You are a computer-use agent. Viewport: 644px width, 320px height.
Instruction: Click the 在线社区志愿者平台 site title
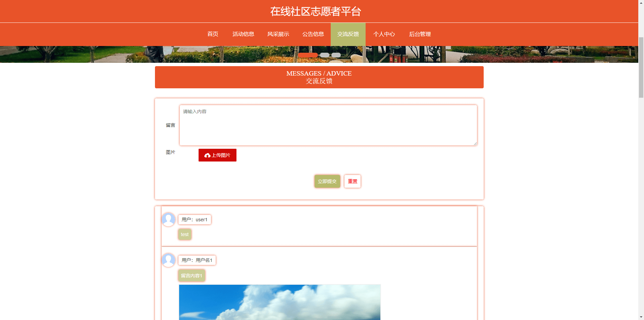(x=316, y=11)
